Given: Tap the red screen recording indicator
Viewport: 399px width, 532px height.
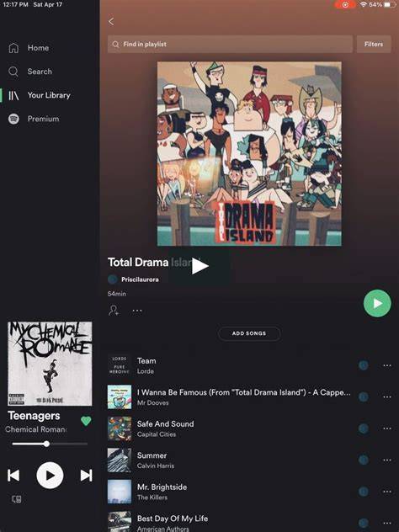Looking at the screenshot, I should (x=345, y=5).
